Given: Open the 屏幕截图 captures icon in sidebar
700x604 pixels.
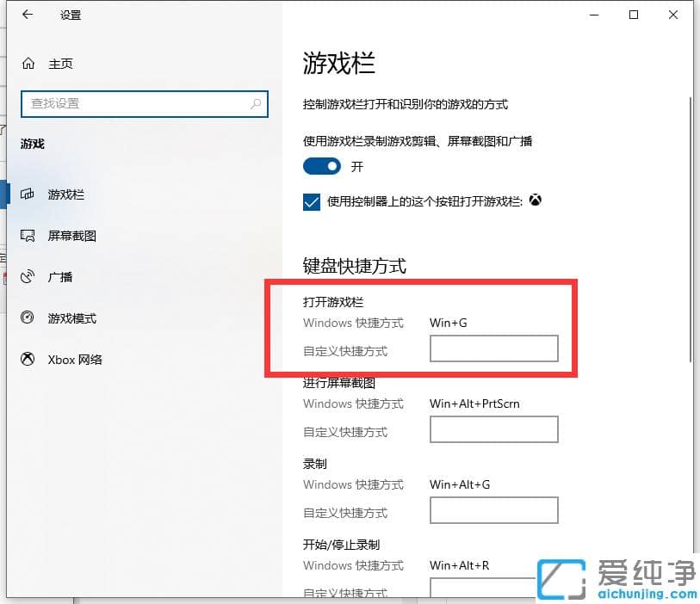Looking at the screenshot, I should pyautogui.click(x=28, y=236).
